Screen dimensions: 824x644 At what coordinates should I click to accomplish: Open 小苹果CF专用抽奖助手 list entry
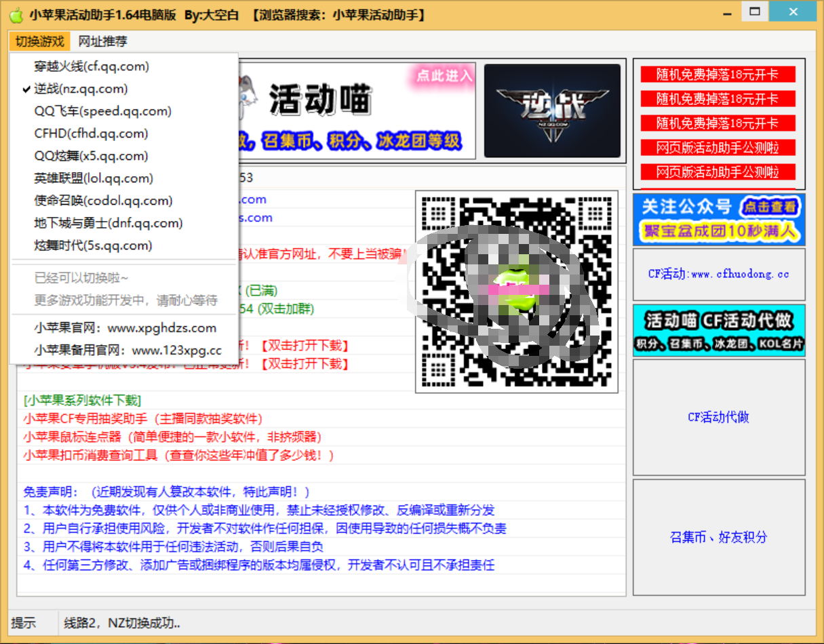[x=143, y=419]
